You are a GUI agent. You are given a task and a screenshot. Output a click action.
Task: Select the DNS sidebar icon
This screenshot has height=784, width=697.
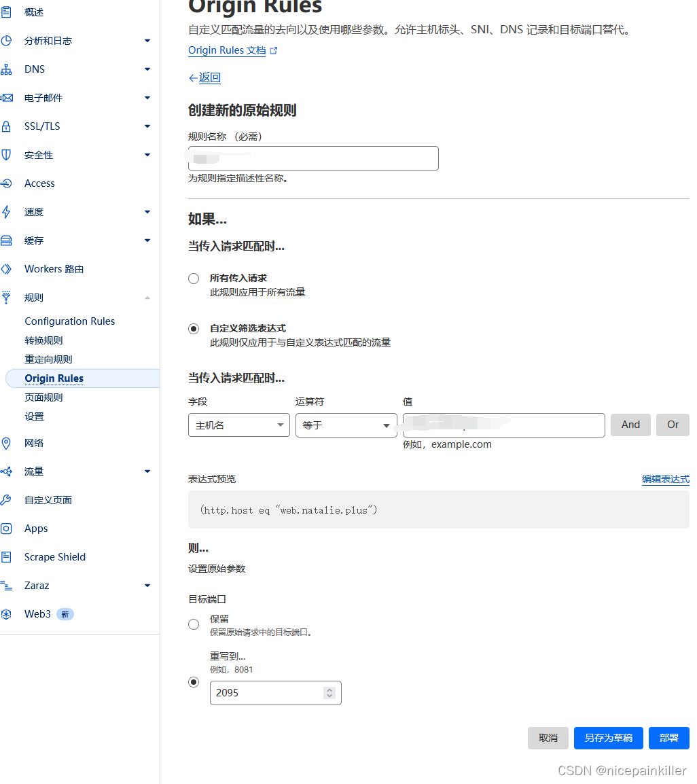click(x=7, y=69)
